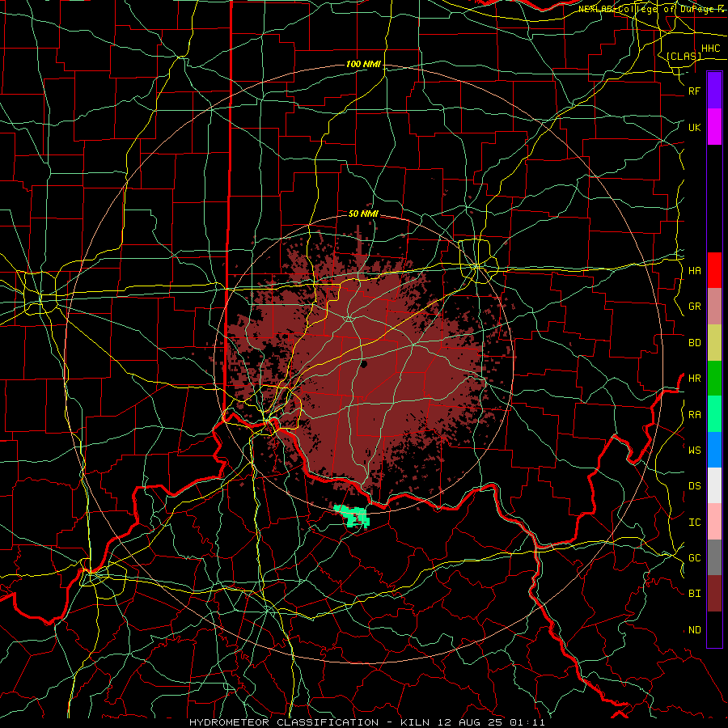Click the mint green rain echo on map
This screenshot has height=728, width=728.
tap(354, 516)
